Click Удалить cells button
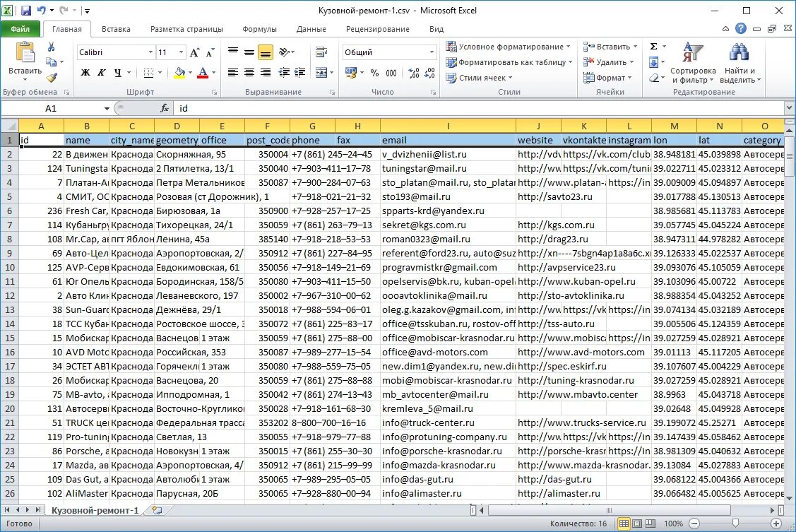Screen dimensions: 796x532 (608, 62)
